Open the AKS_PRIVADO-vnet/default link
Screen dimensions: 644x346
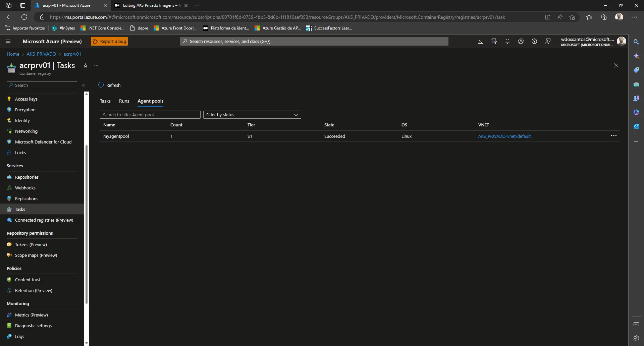pyautogui.click(x=504, y=136)
